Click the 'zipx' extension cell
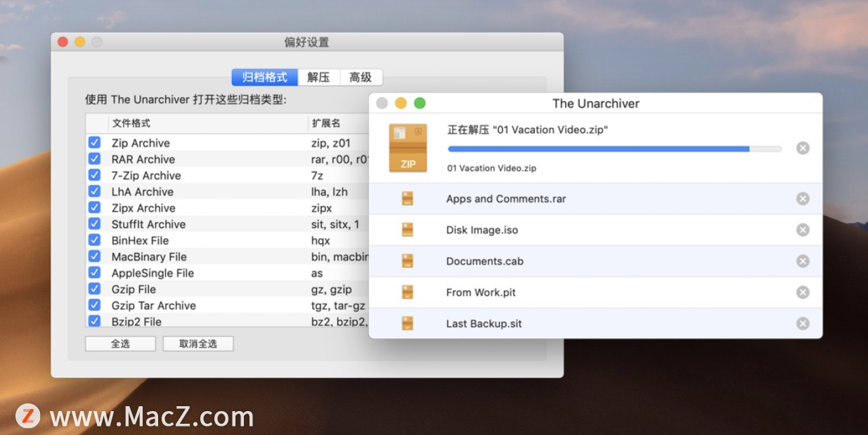The image size is (868, 435). [322, 207]
